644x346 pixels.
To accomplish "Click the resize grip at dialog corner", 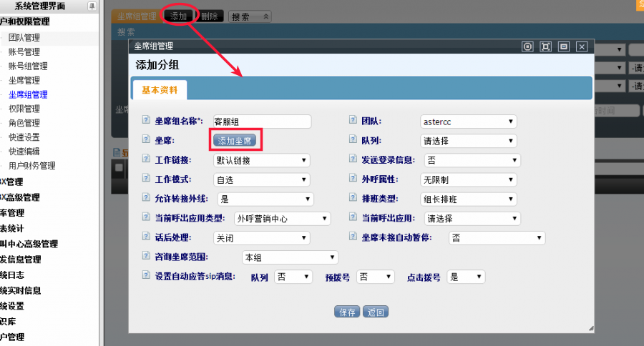I will (590, 328).
